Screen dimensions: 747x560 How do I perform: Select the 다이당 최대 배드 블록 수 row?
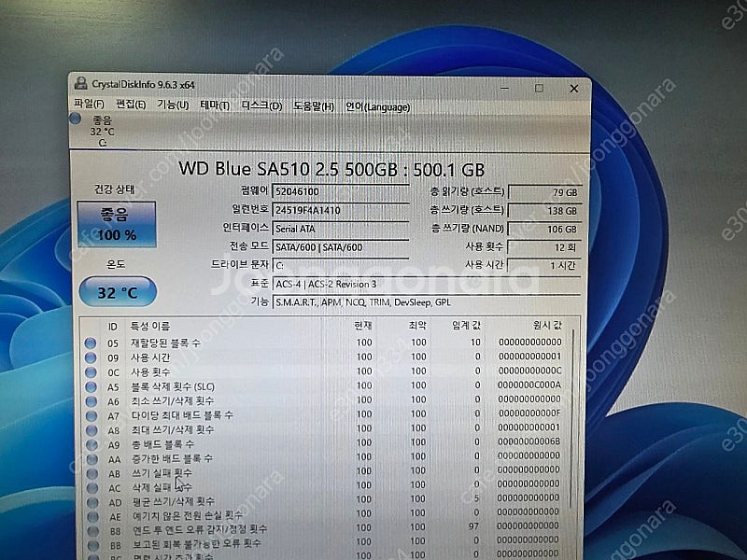click(324, 414)
